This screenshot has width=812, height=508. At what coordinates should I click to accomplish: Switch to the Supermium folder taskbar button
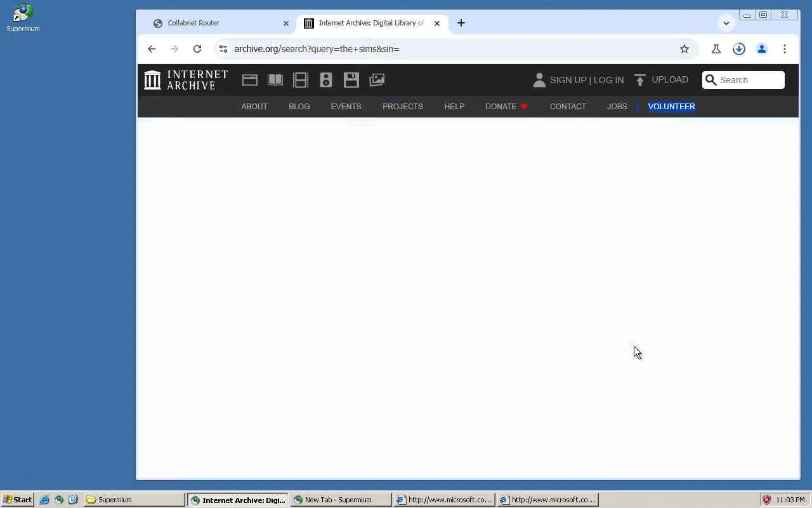[134, 500]
